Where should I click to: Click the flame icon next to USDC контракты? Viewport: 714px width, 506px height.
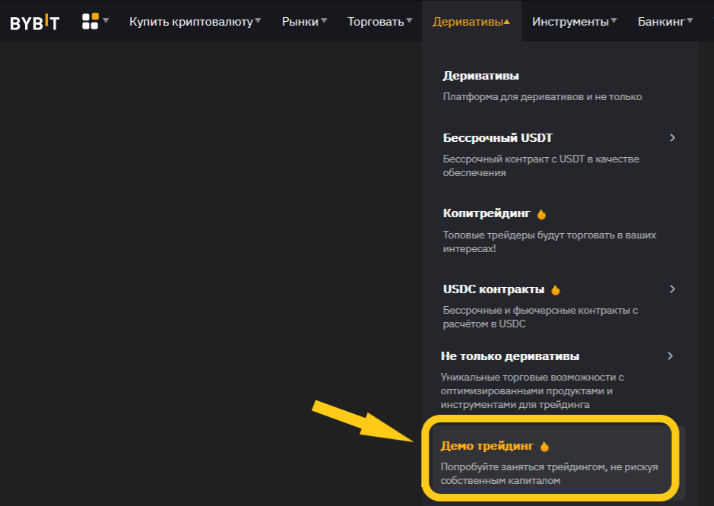pos(556,290)
